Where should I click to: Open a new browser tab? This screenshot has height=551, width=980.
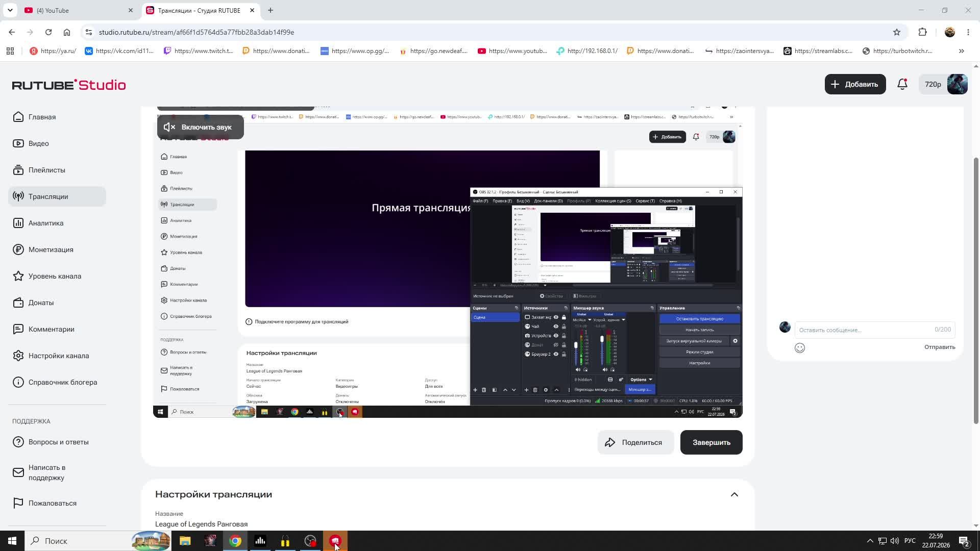pos(271,10)
